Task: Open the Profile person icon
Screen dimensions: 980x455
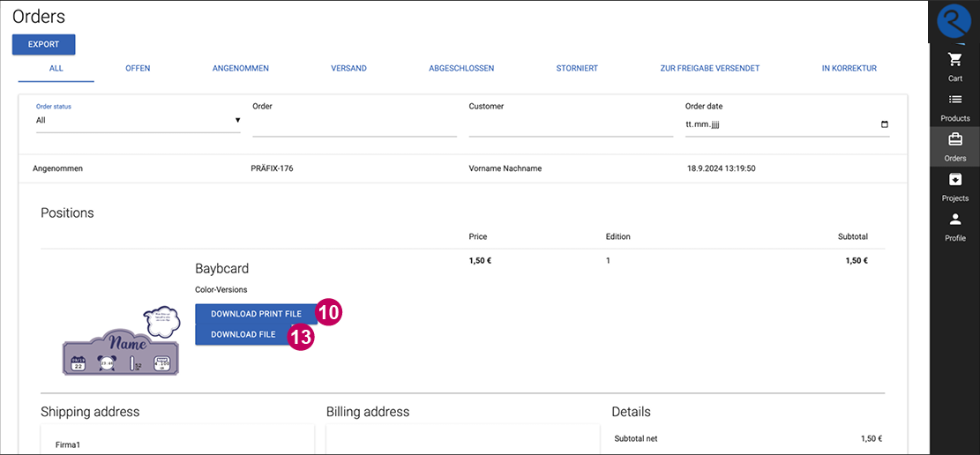Action: (954, 220)
